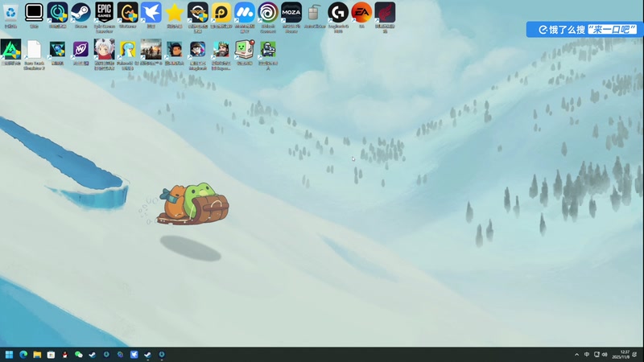The image size is (644, 362).
Task: Launch the WeGame gold G shortcut
Action: [x=128, y=14]
